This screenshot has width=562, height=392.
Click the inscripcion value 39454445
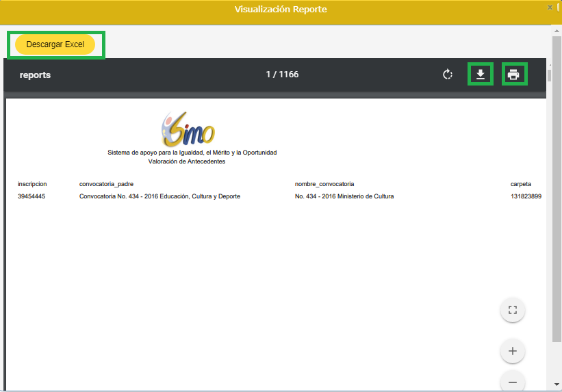31,196
